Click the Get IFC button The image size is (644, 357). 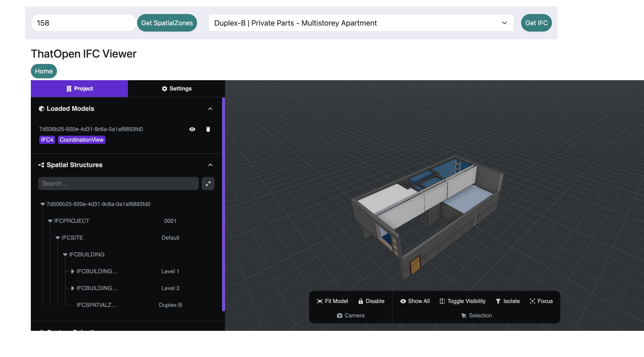tap(536, 23)
